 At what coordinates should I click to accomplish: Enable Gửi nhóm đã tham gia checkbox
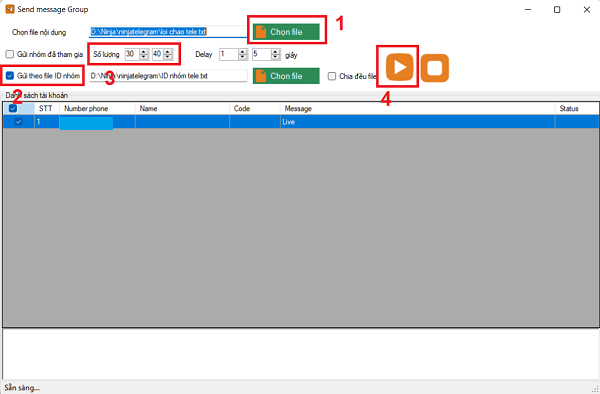click(10, 54)
